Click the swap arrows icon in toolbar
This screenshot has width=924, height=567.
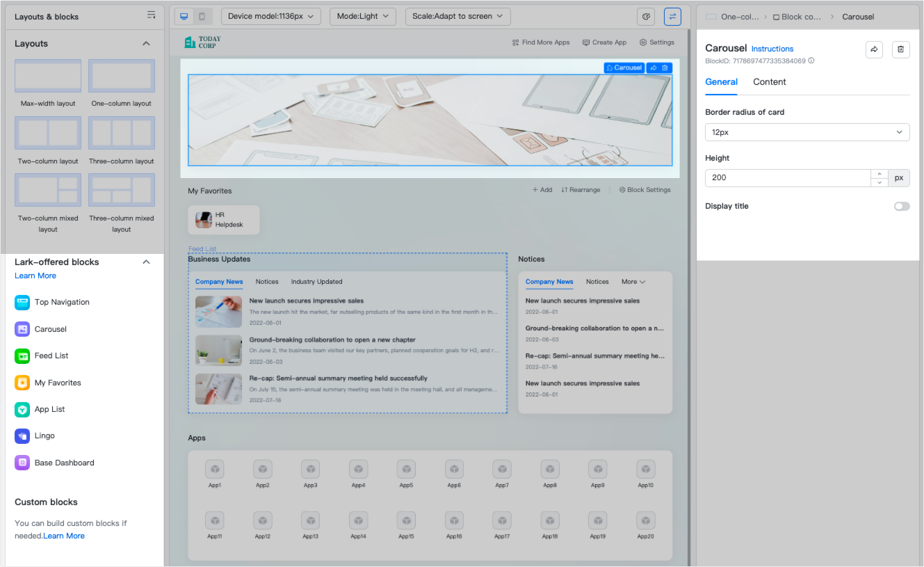pos(672,16)
